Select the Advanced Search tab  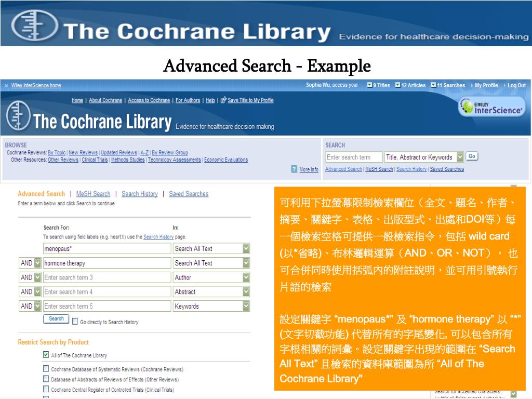42,194
